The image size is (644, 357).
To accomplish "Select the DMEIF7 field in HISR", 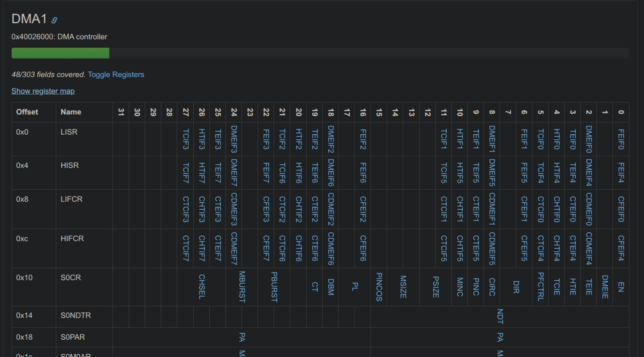I will click(234, 172).
